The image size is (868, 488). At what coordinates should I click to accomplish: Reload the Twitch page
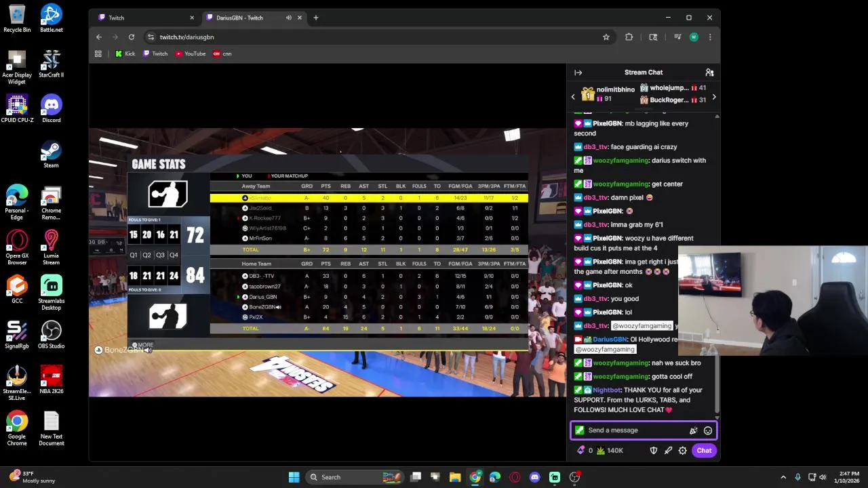pos(132,37)
